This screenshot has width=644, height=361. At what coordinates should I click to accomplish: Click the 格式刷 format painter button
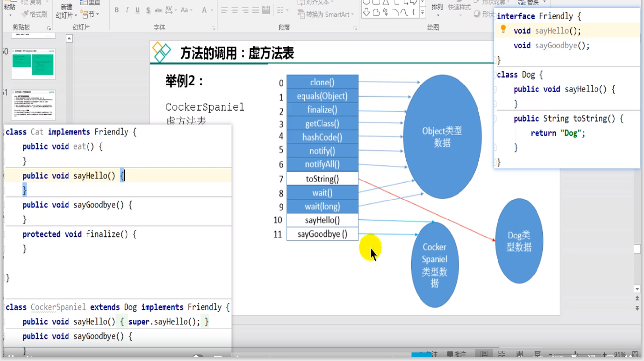(x=34, y=14)
